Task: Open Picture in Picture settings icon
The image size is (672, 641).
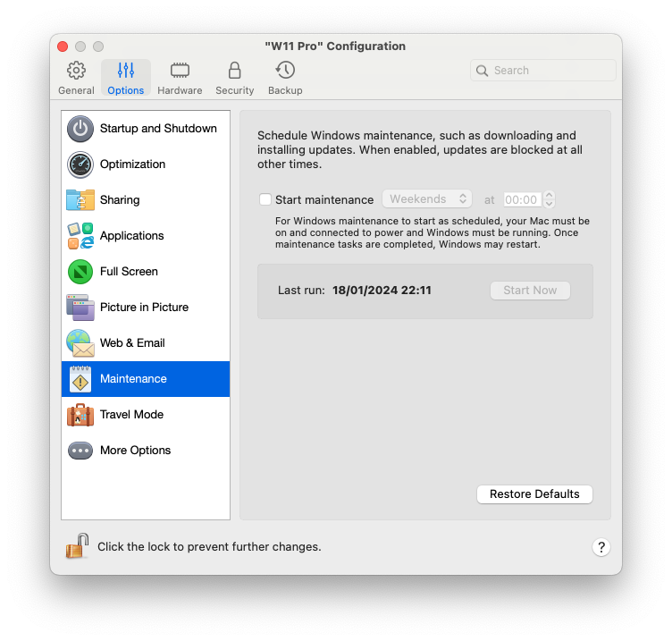Action: (80, 308)
